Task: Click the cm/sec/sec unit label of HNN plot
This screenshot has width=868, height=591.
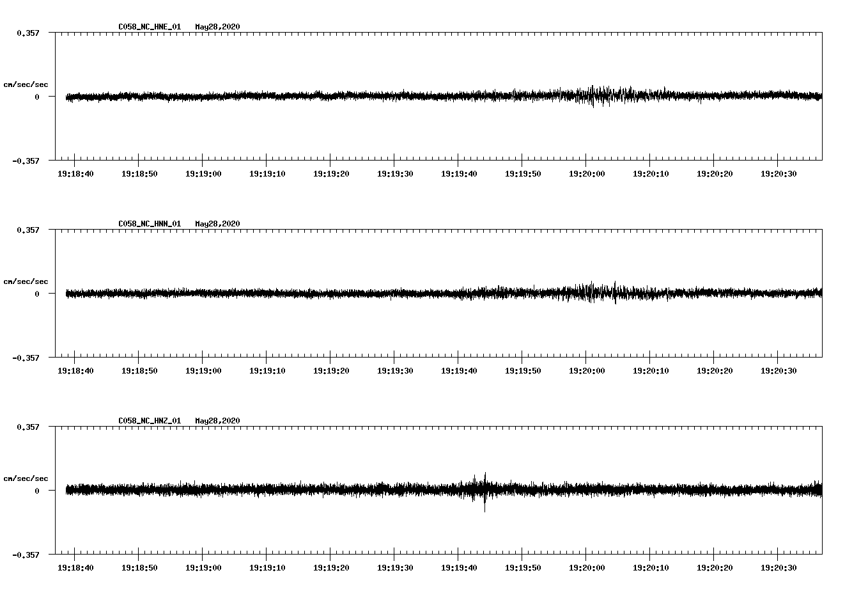Action: pos(26,281)
